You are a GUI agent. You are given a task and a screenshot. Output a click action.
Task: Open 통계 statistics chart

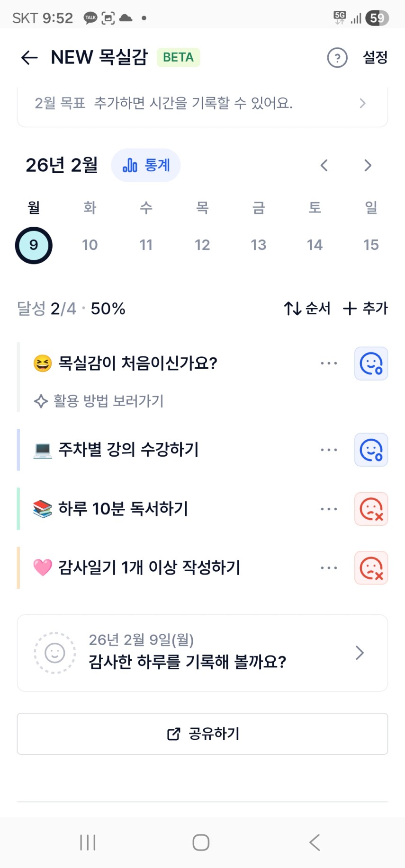pyautogui.click(x=146, y=165)
